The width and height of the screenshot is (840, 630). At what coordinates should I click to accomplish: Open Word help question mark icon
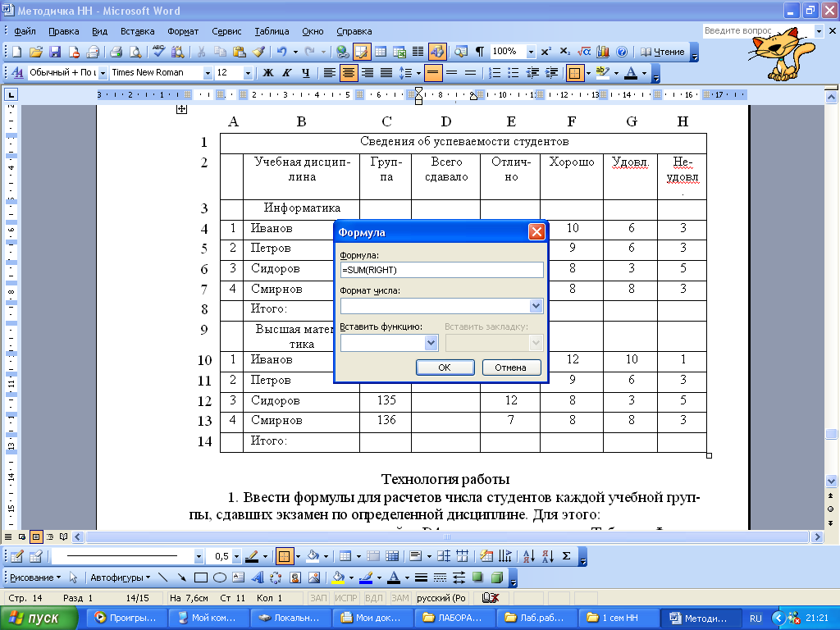[622, 52]
